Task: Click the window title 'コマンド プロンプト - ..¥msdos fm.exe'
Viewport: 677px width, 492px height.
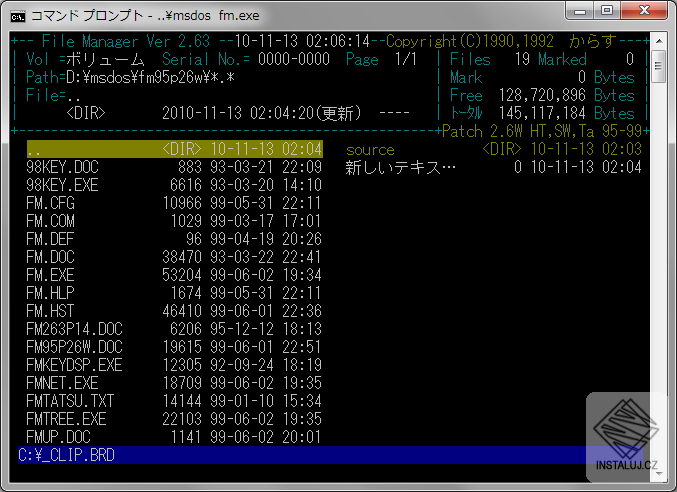Action: pyautogui.click(x=145, y=16)
